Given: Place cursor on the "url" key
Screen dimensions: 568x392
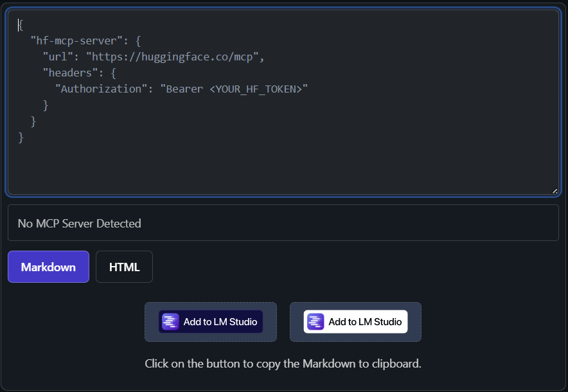Looking at the screenshot, I should tap(58, 57).
